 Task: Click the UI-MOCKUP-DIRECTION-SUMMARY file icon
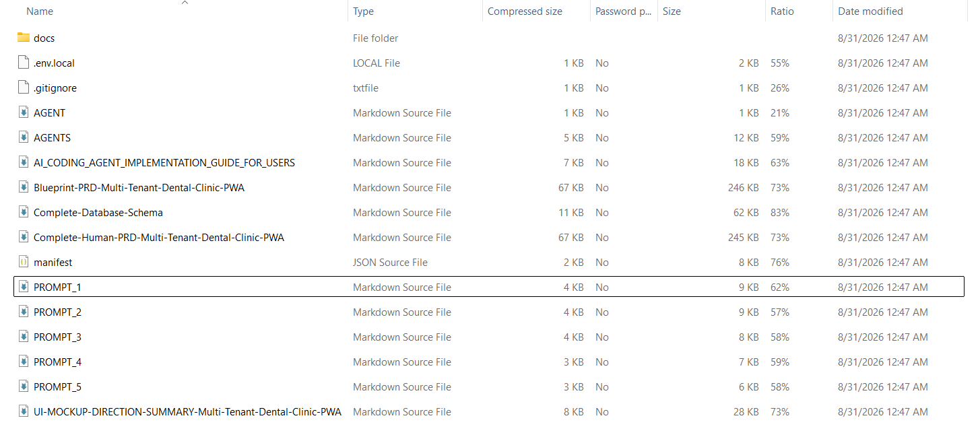(24, 411)
